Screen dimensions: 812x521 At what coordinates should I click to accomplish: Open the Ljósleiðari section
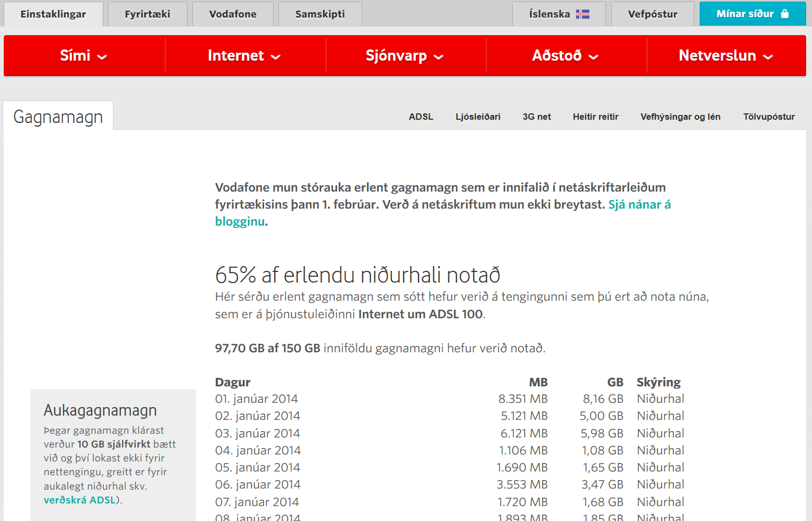(x=478, y=117)
